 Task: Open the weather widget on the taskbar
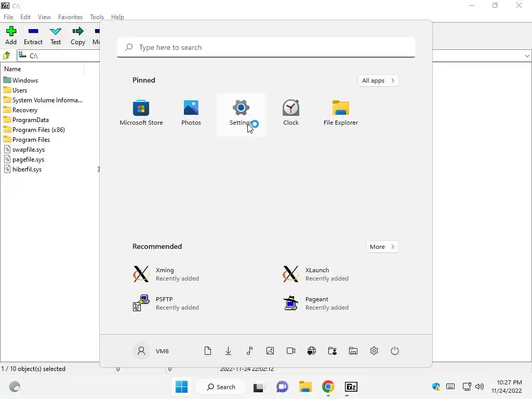tap(14, 387)
